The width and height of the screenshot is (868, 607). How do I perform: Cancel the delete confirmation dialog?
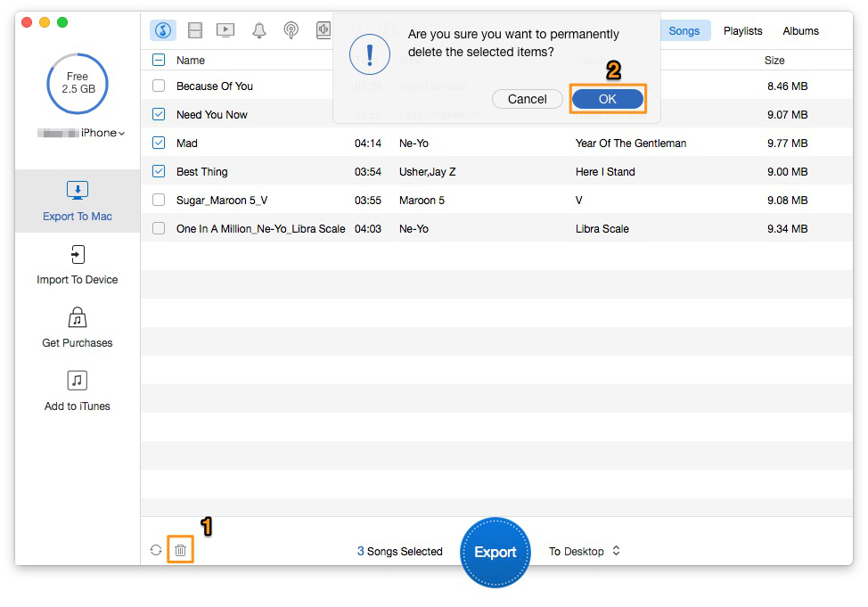pyautogui.click(x=527, y=99)
